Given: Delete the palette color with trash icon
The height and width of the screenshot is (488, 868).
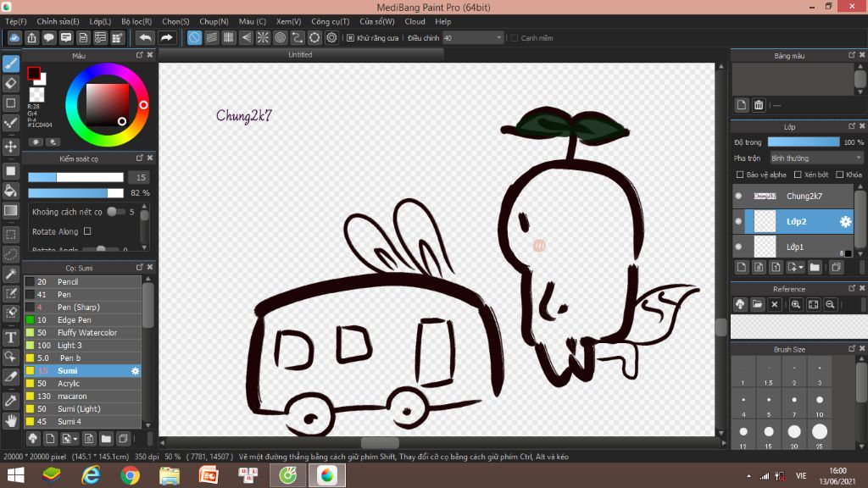Looking at the screenshot, I should [x=759, y=105].
